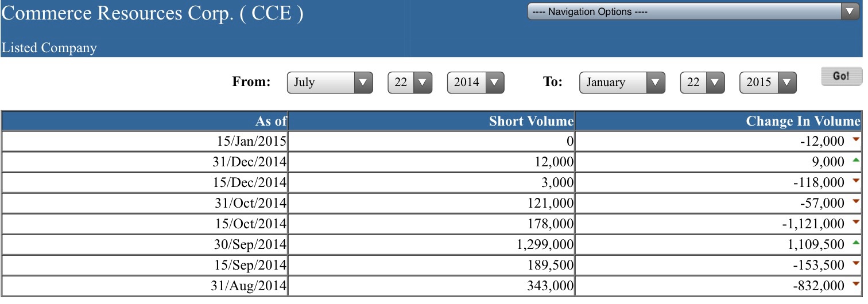Viewport: 868px width, 304px height.
Task: Click the red down arrow beside -832,000
Action: click(x=856, y=284)
